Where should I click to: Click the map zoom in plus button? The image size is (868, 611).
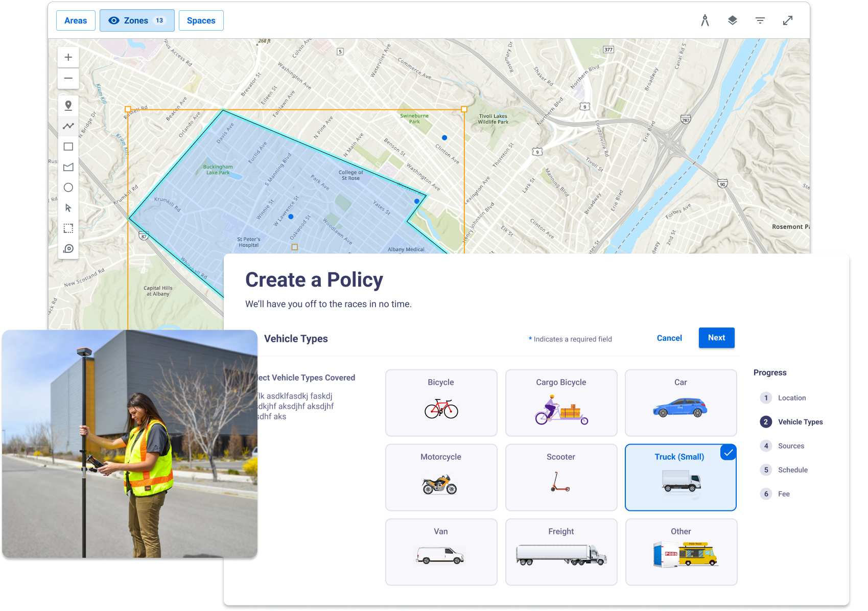(x=68, y=57)
